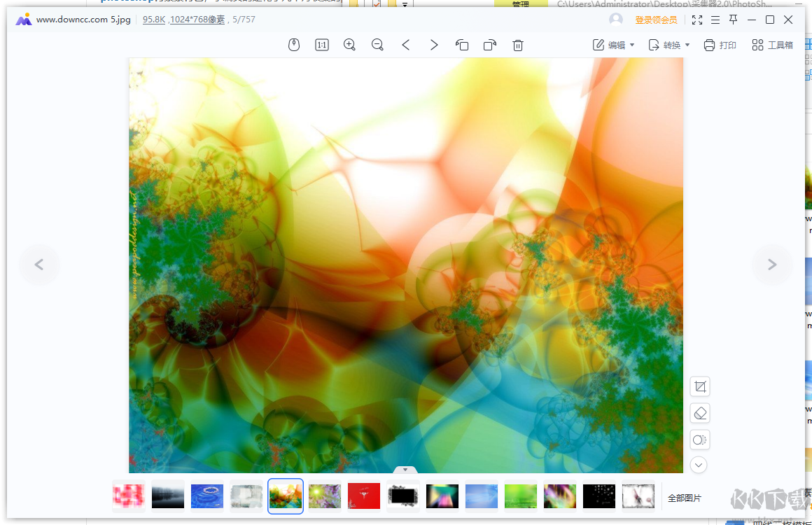The image size is (812, 525).
Task: Select the light blue sky thumbnail
Action: [482, 496]
